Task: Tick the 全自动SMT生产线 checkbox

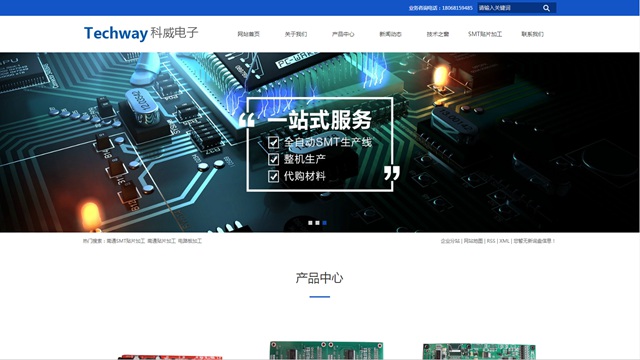Action: (273, 142)
